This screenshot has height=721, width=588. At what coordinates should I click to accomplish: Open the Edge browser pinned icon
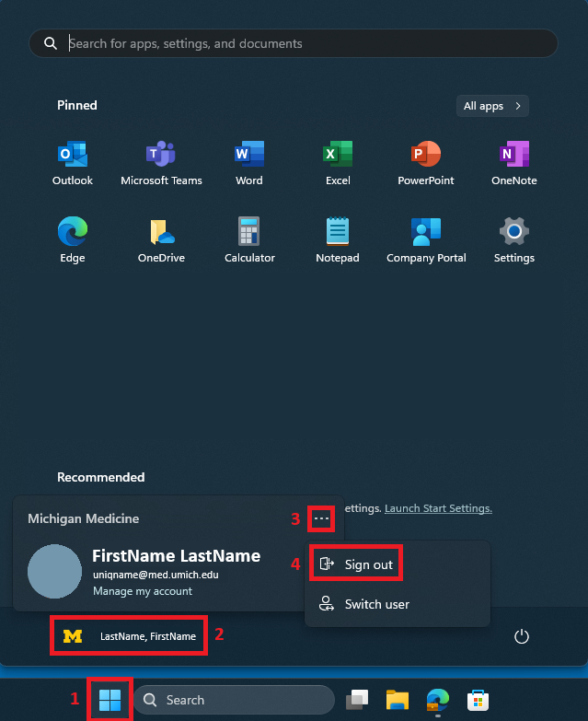pos(73,239)
